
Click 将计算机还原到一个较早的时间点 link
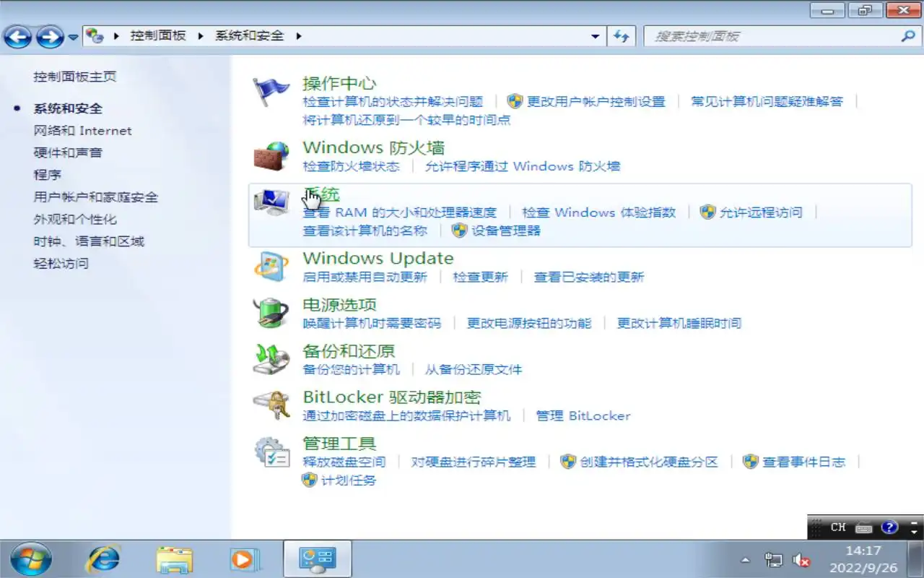(x=406, y=120)
